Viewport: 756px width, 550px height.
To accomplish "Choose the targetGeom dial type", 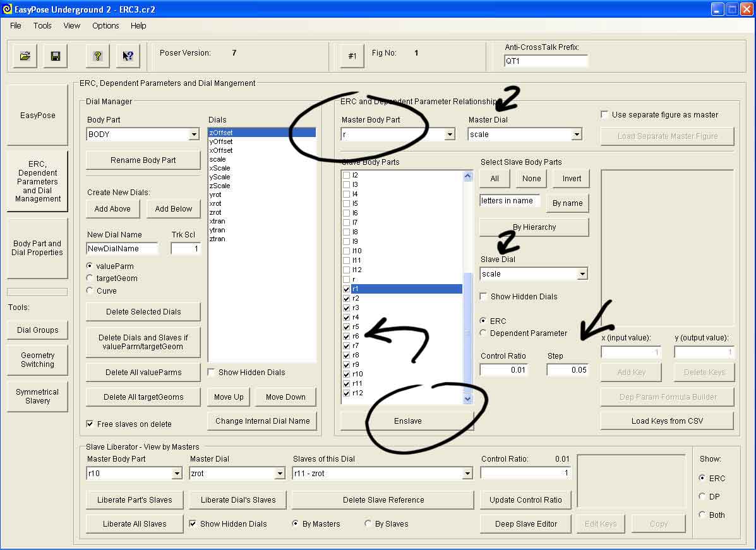I will point(90,278).
